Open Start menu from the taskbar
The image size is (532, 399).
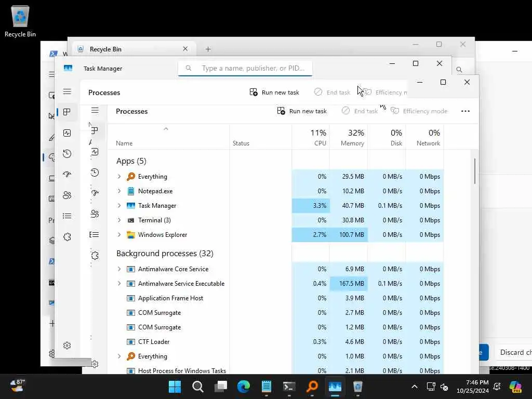[x=175, y=387]
